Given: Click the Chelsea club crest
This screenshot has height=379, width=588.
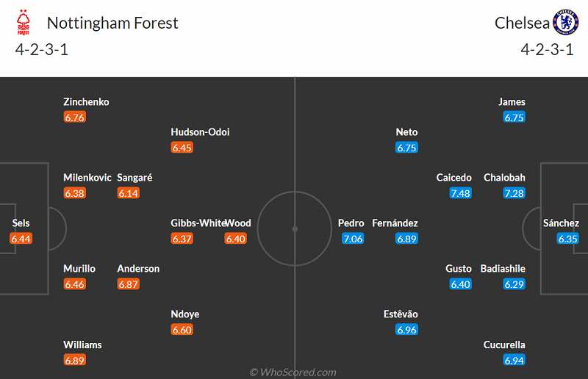Looking at the screenshot, I should click(x=565, y=23).
